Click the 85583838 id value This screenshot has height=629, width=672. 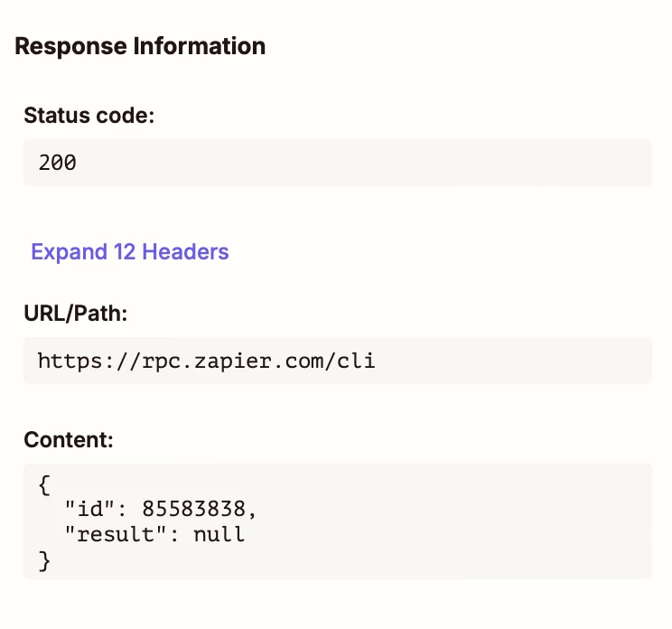click(193, 509)
